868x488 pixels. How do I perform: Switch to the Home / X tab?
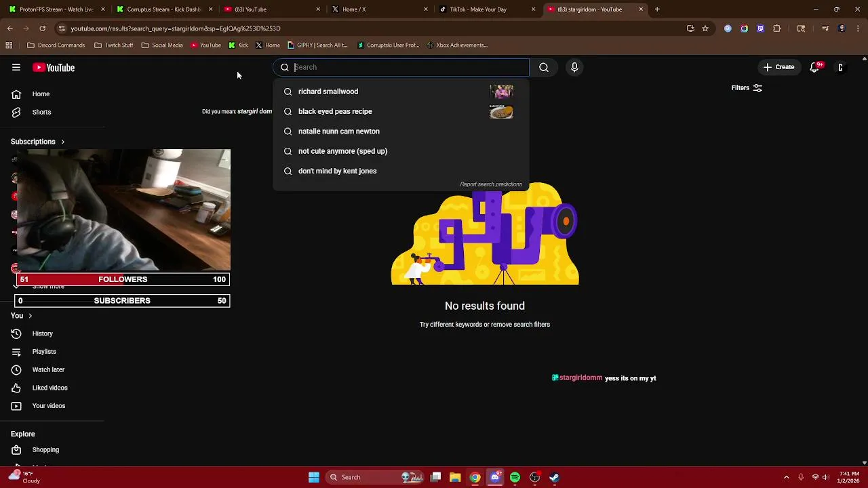(378, 9)
